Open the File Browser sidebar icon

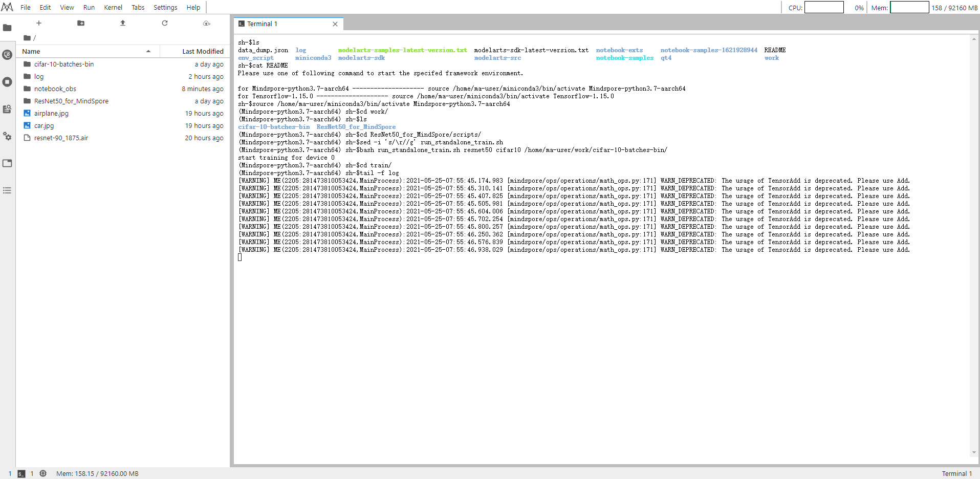[7, 28]
